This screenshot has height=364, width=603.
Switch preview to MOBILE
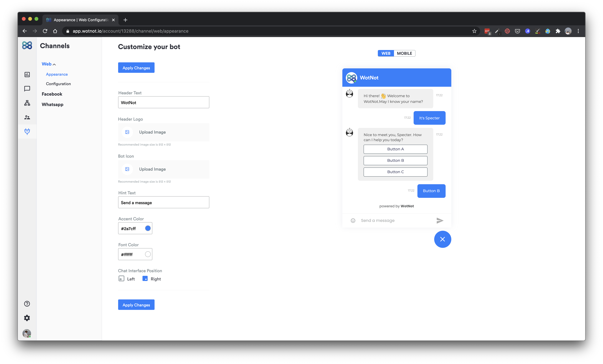[x=404, y=53]
